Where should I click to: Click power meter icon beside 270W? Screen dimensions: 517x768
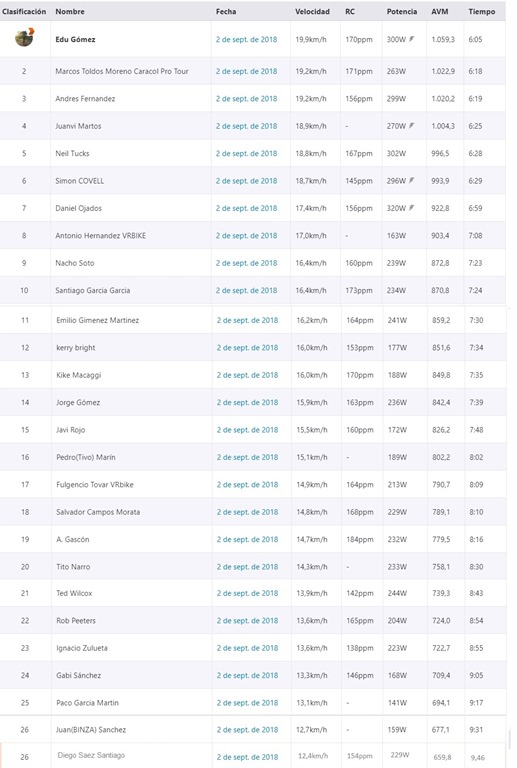412,126
